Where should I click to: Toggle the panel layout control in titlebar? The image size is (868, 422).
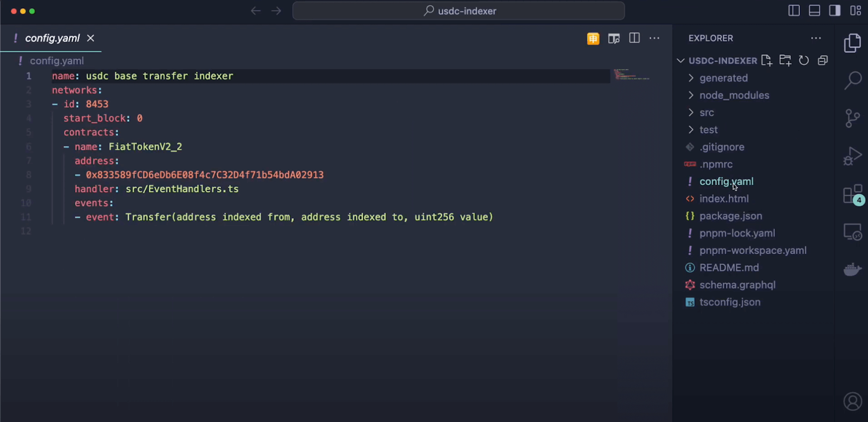tap(815, 11)
